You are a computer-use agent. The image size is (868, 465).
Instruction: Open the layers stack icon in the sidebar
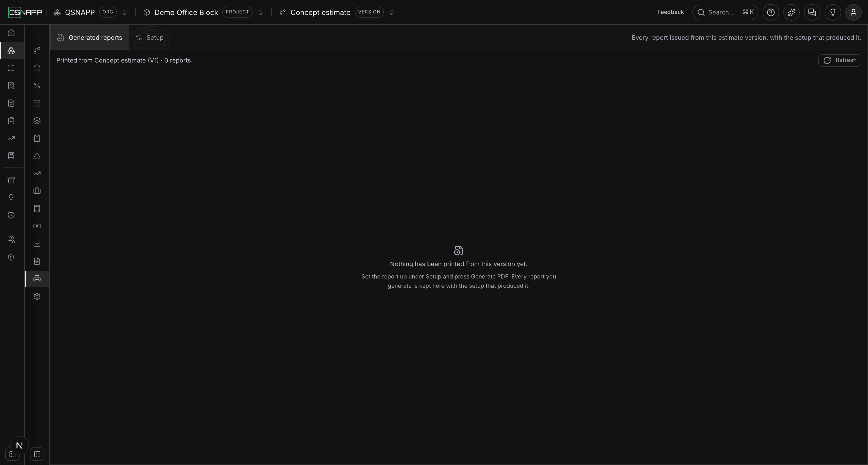37,121
